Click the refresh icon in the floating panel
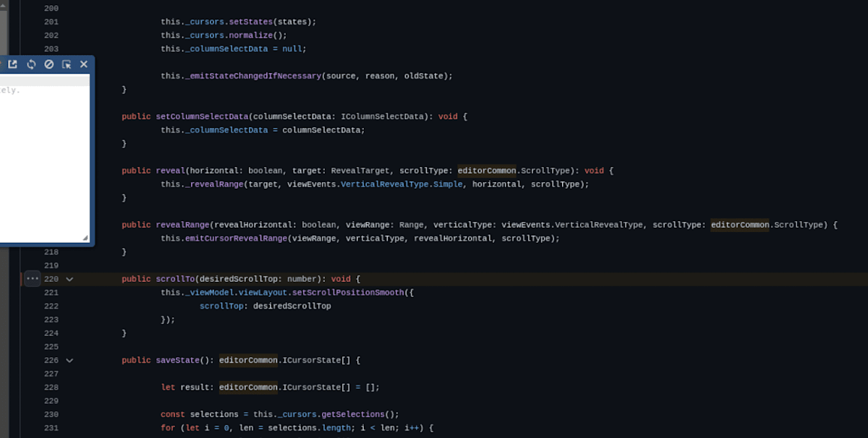The height and width of the screenshot is (438, 868). click(31, 64)
